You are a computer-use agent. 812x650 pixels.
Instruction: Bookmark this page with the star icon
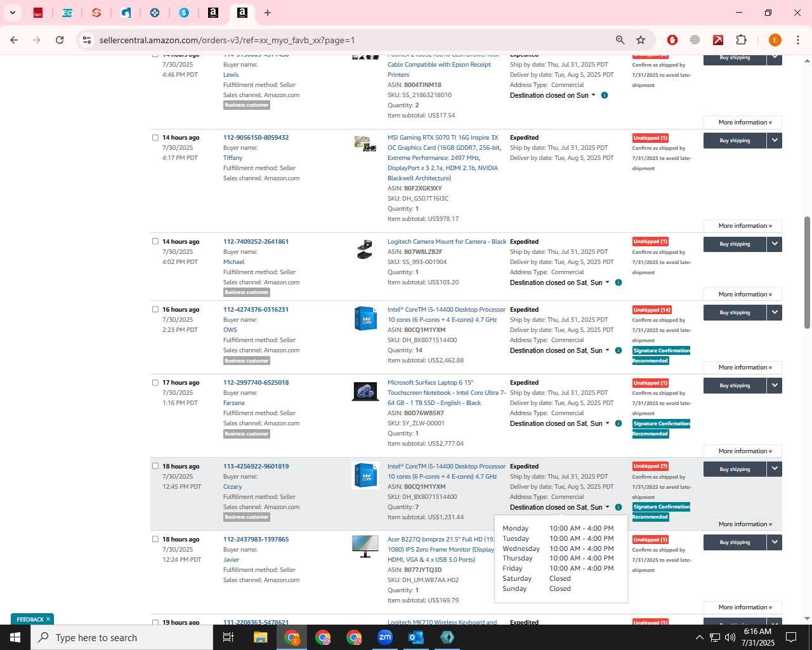tap(641, 40)
